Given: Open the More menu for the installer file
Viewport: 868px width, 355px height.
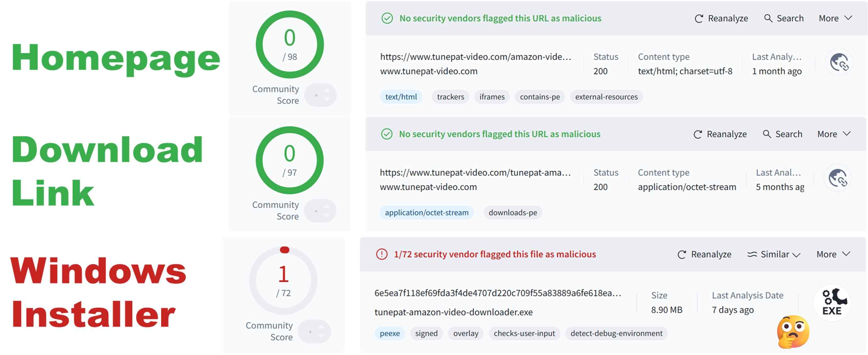Looking at the screenshot, I should point(833,254).
